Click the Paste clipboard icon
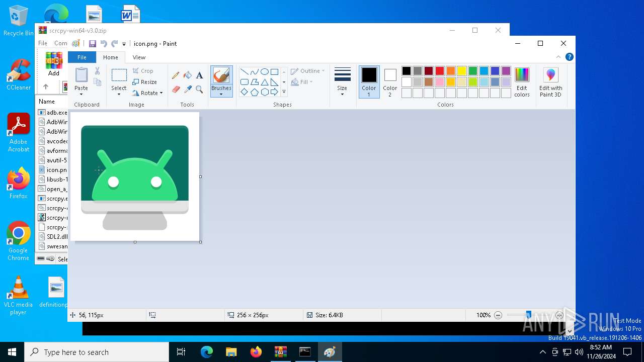Screen dimensions: 644x362 point(81,75)
